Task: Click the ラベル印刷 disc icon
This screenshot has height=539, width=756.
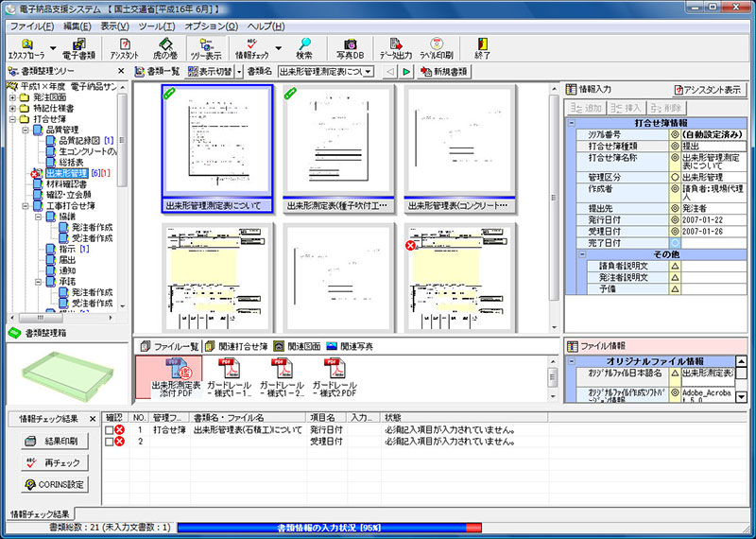Action: point(436,49)
